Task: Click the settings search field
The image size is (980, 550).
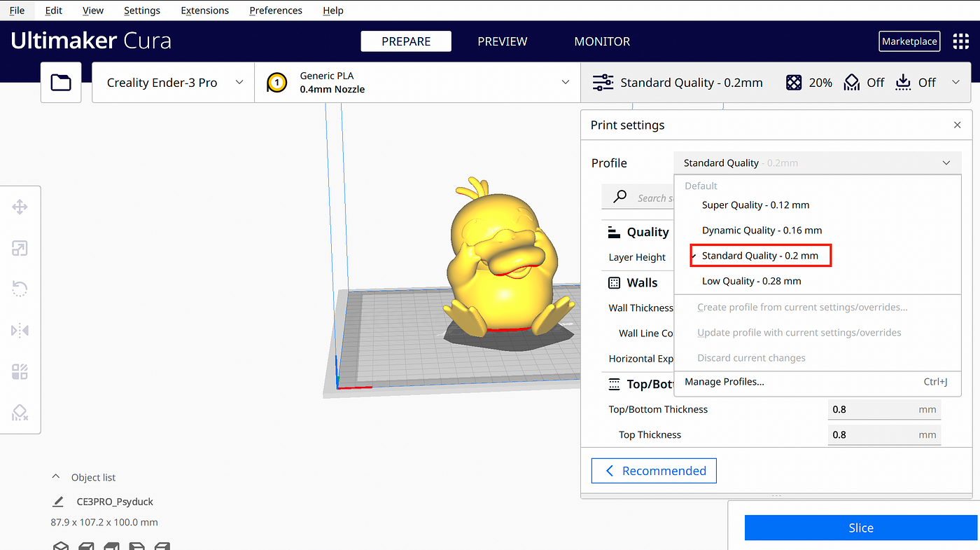Action: point(638,198)
